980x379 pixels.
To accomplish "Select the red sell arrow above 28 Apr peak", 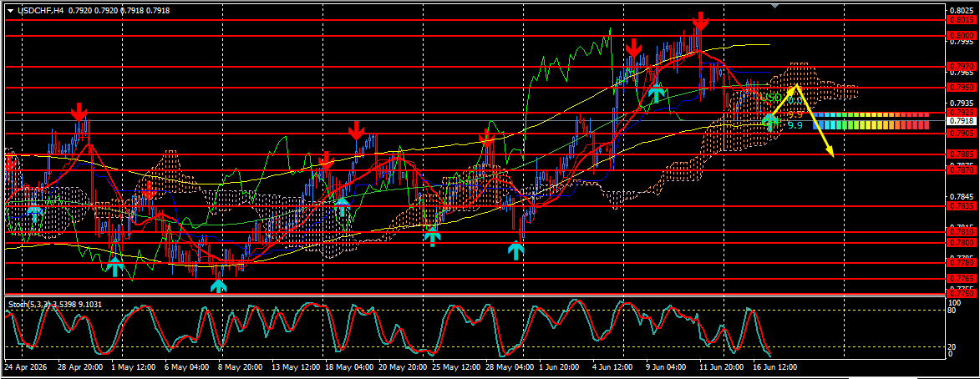I will [x=79, y=113].
